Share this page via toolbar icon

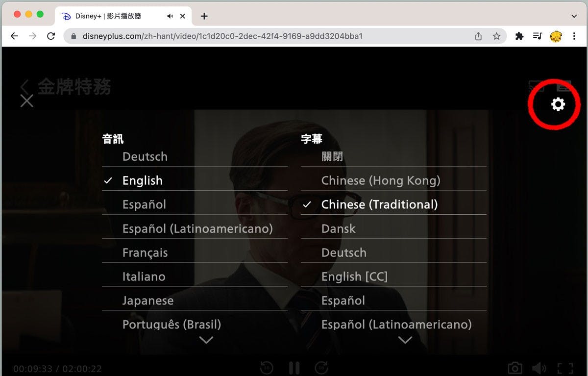point(478,36)
